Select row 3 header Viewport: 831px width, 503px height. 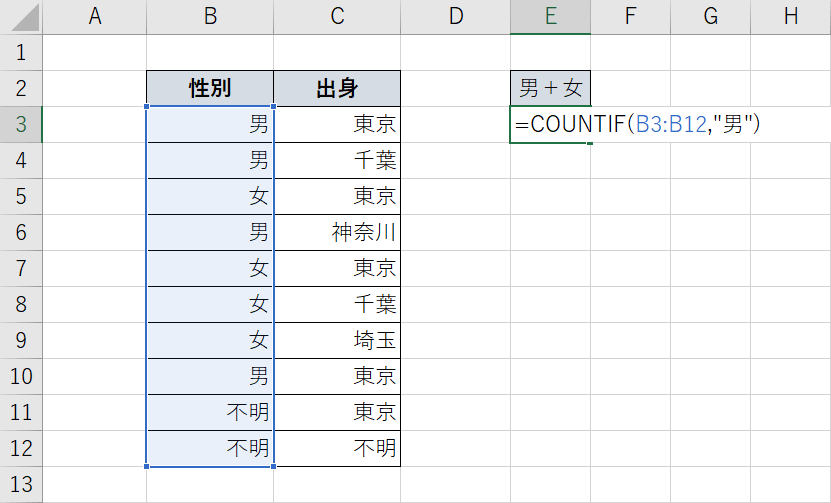21,125
